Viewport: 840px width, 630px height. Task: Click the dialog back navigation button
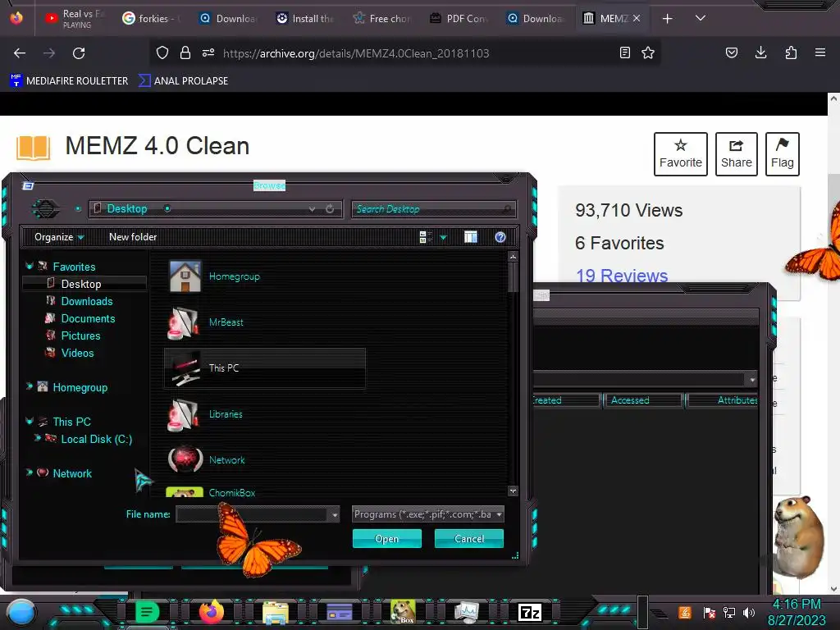coord(46,208)
